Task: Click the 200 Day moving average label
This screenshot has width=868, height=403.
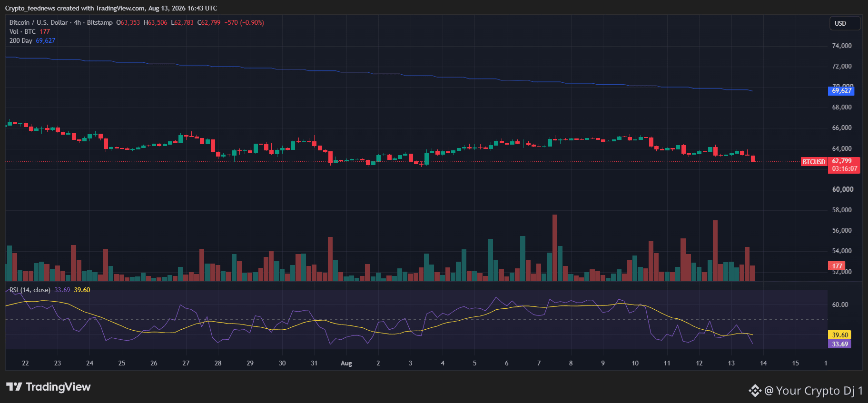Action: pos(21,40)
